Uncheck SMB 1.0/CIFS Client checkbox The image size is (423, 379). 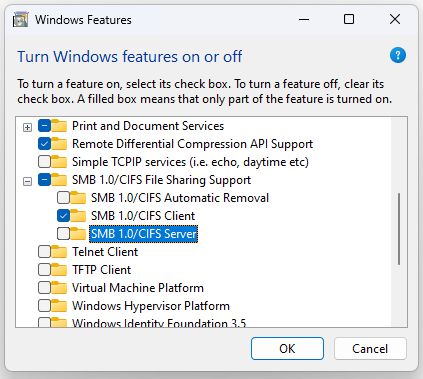point(63,216)
